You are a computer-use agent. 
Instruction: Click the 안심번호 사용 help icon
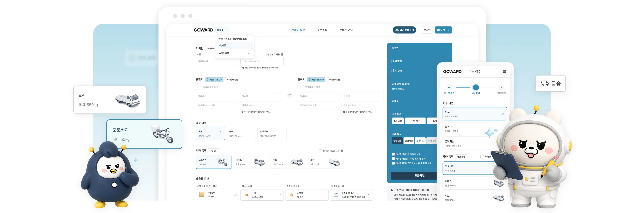(282, 54)
